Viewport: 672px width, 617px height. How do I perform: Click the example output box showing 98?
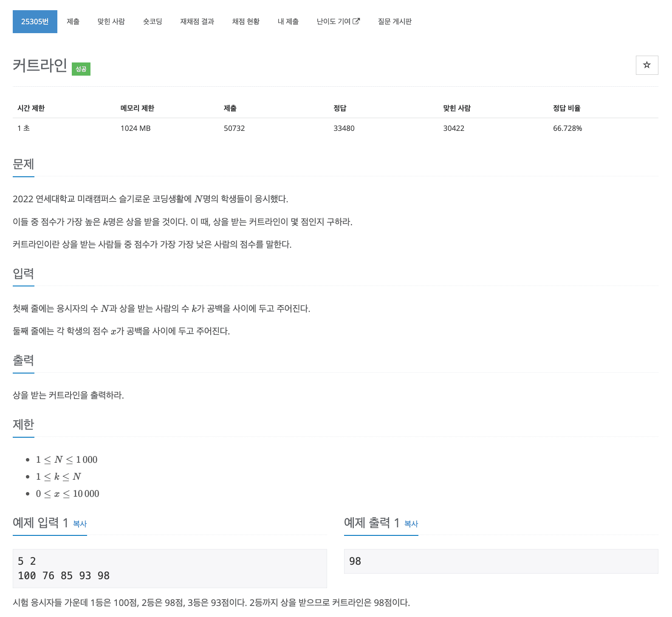click(501, 561)
